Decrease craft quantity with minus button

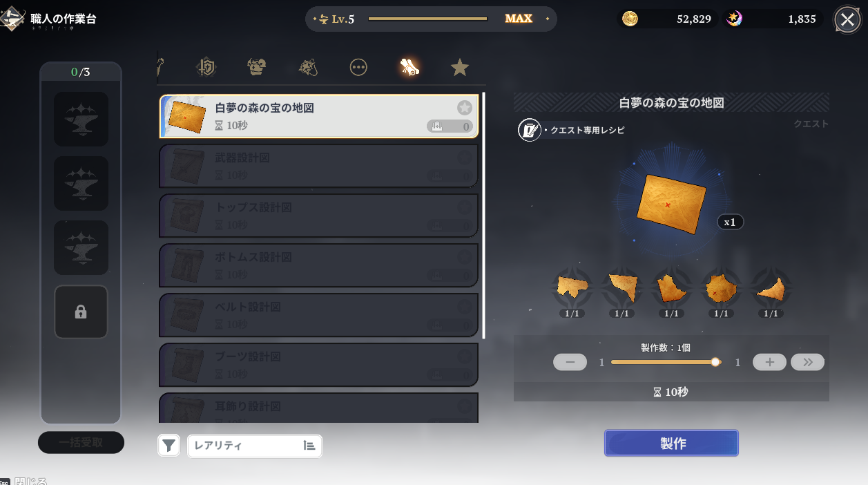(x=570, y=362)
